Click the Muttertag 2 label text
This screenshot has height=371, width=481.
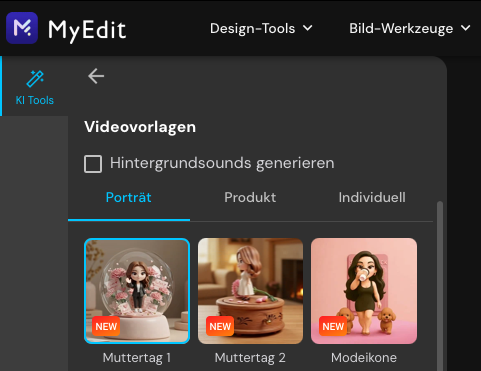(x=250, y=358)
